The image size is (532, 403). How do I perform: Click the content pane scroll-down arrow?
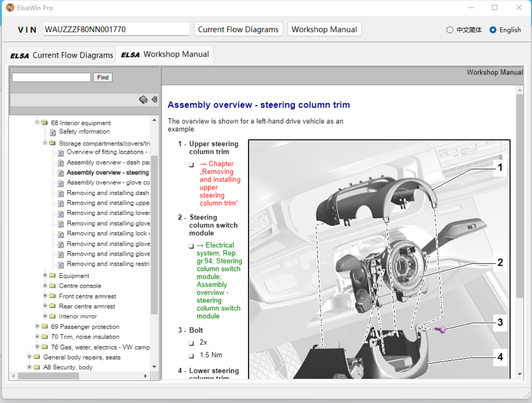(x=520, y=374)
